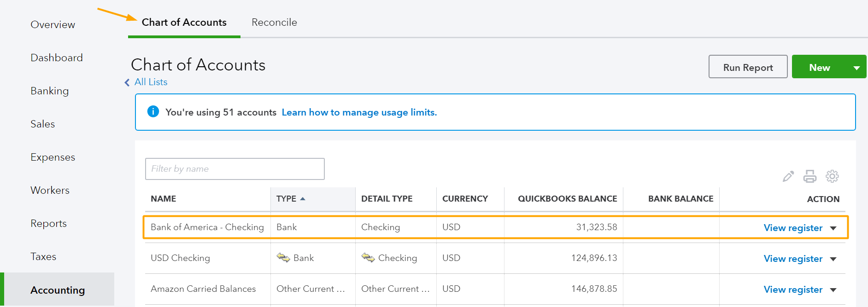View register for USD Checking

793,259
